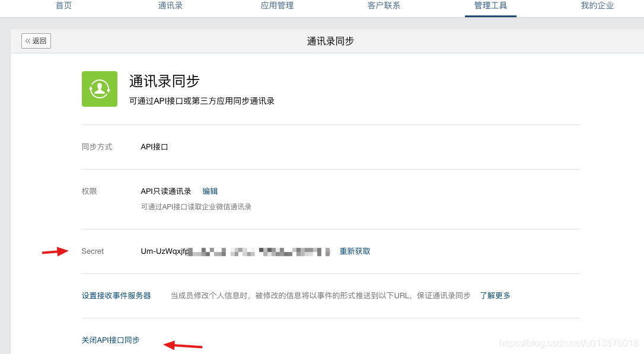This screenshot has width=644, height=354.
Task: Open 设置接收事件服务器 link
Action: 116,295
